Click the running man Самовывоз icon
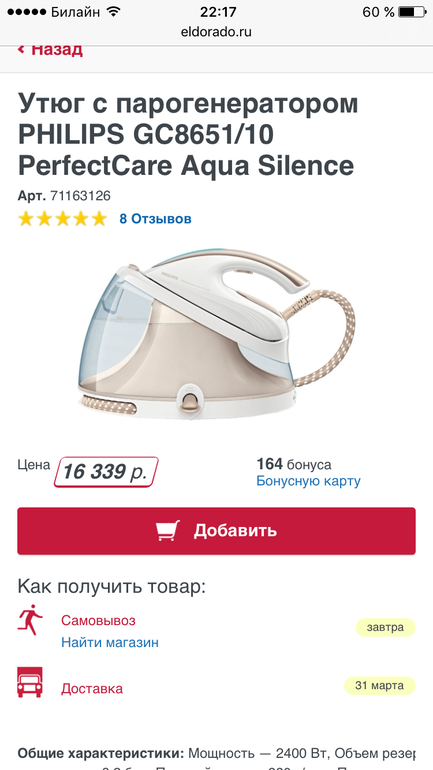 pos(30,620)
